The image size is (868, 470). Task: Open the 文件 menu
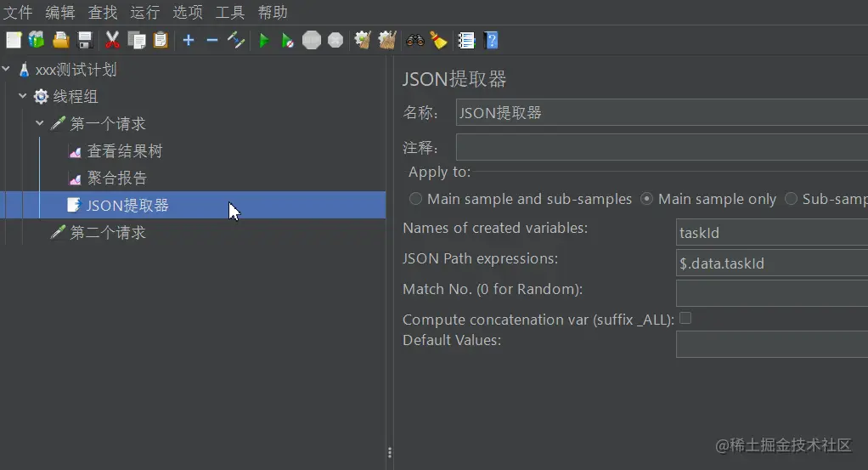click(x=18, y=12)
